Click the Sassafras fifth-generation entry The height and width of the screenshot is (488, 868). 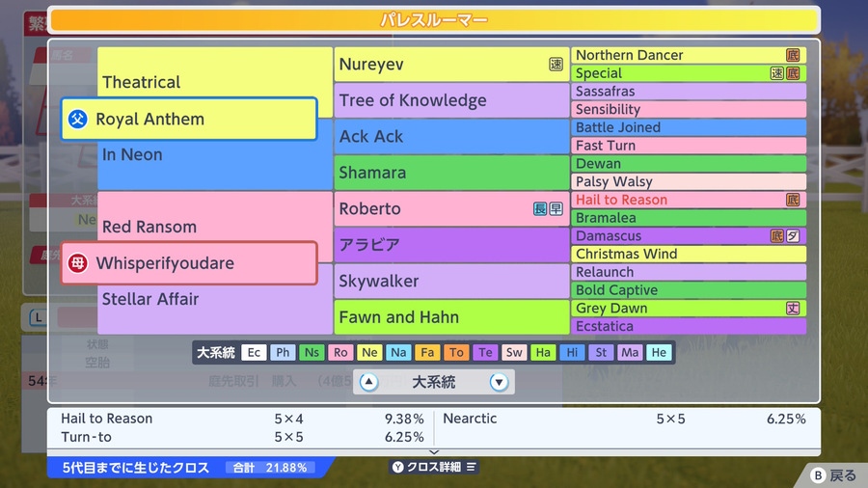(689, 92)
